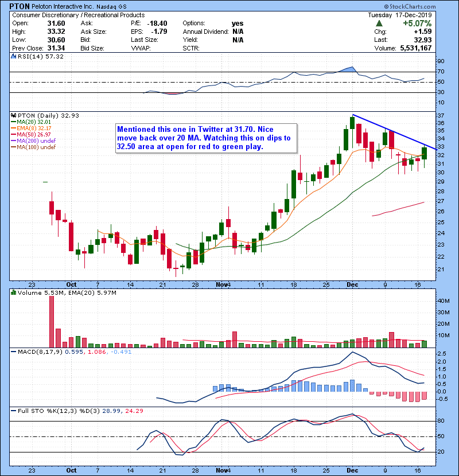Click the green up-triangle change indicator
Screen dimensions: 459x476
point(379,24)
